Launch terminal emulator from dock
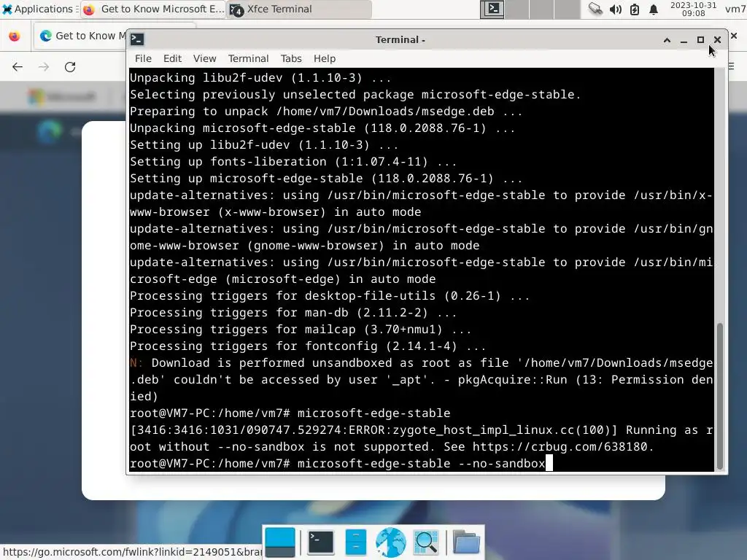Viewport: 747px width, 560px height. point(321,542)
